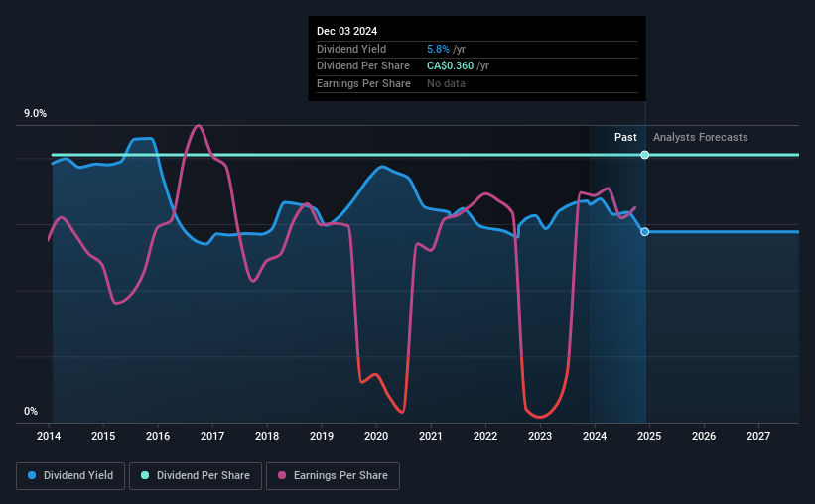Click the 2019 x-axis label
The height and width of the screenshot is (504, 815).
coord(322,436)
